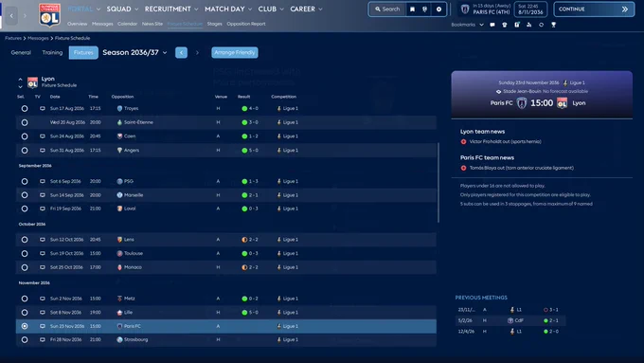This screenshot has width=644, height=363.
Task: Open the Olympique Lyonnais club crest
Action: 49,15
